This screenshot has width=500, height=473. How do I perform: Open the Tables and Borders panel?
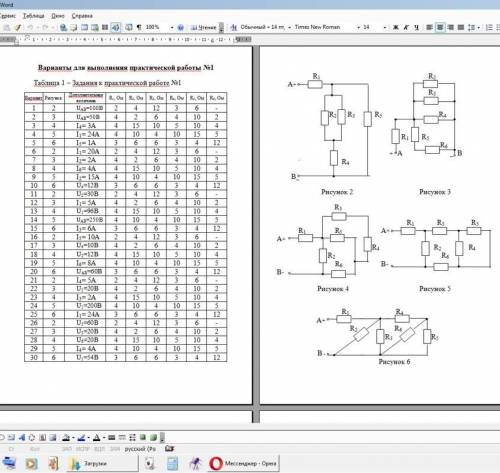tap(74, 27)
